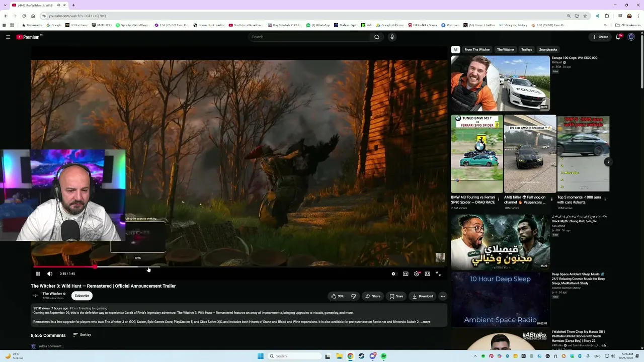This screenshot has width=644, height=362.
Task: Open the All Bookmarks folder
Action: pyautogui.click(x=628, y=25)
